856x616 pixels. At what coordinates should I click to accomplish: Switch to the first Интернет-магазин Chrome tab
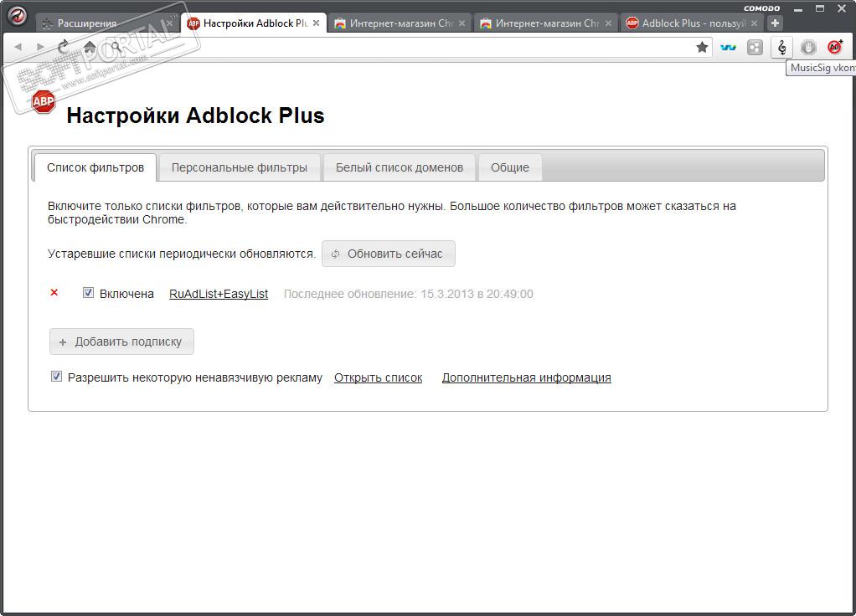tap(400, 23)
